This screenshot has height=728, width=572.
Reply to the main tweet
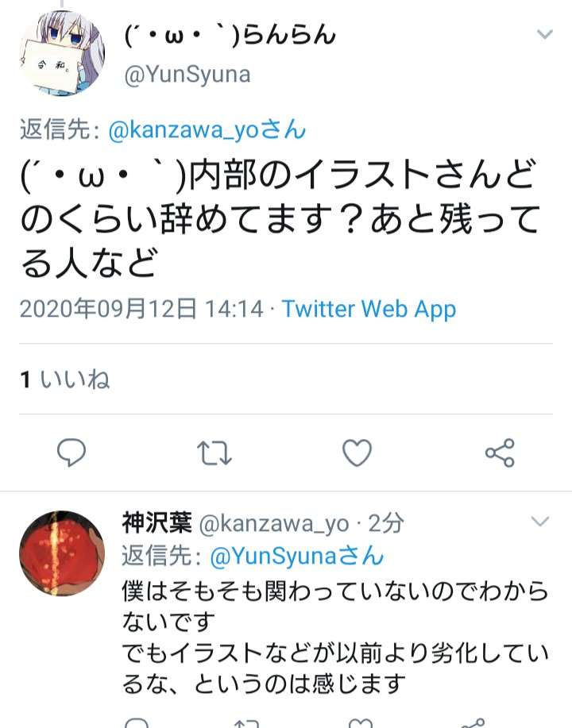tap(71, 452)
